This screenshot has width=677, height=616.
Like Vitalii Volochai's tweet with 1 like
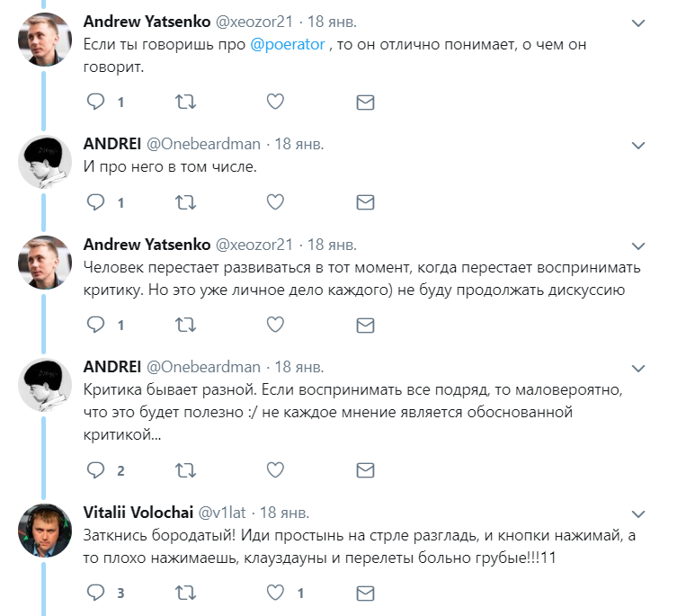point(275,593)
